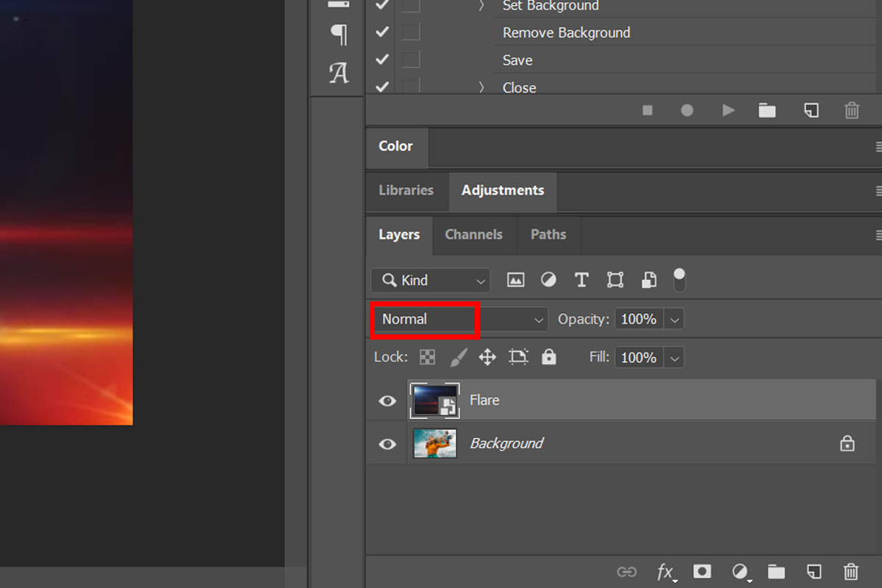Open the layer style fx menu
This screenshot has width=882, height=588.
(x=665, y=571)
